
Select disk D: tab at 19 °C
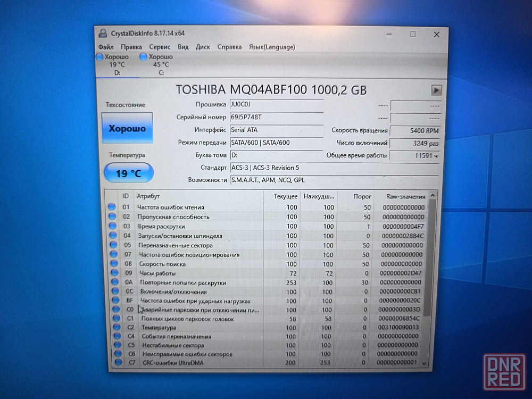[x=117, y=64]
